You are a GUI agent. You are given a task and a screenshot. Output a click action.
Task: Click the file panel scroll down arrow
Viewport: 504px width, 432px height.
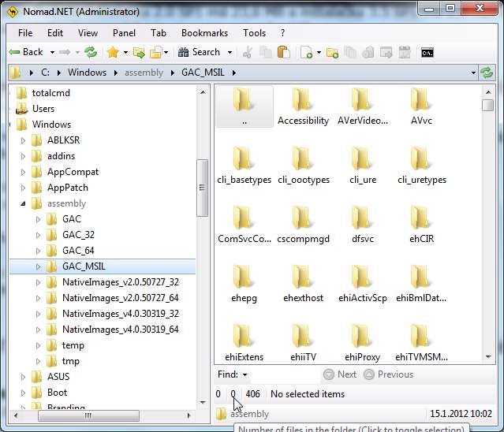pyautogui.click(x=488, y=357)
